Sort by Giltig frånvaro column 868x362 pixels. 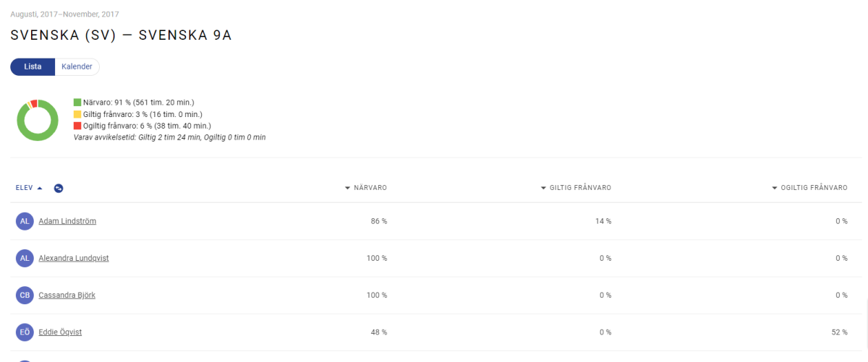pyautogui.click(x=576, y=188)
